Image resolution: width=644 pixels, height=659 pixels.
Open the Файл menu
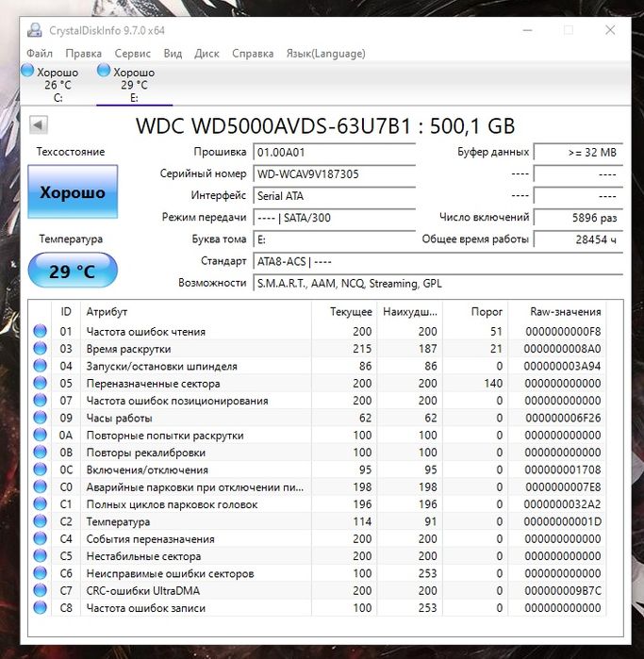coord(40,54)
